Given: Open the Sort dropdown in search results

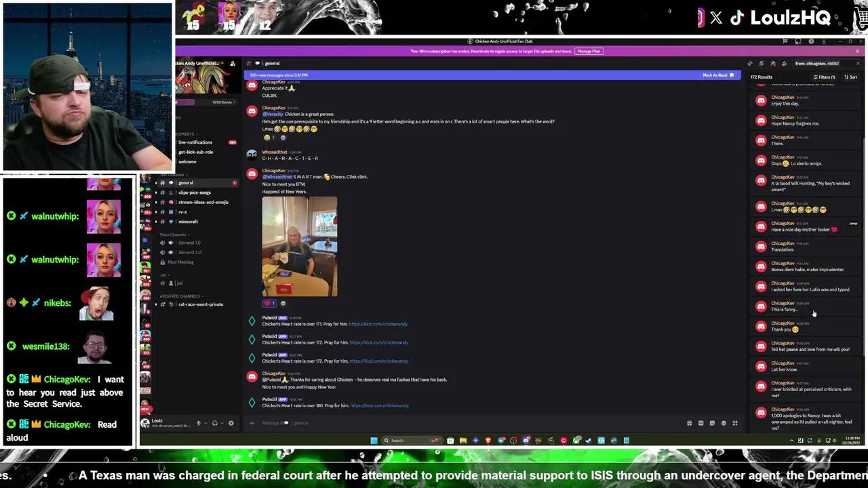Looking at the screenshot, I should click(x=850, y=77).
